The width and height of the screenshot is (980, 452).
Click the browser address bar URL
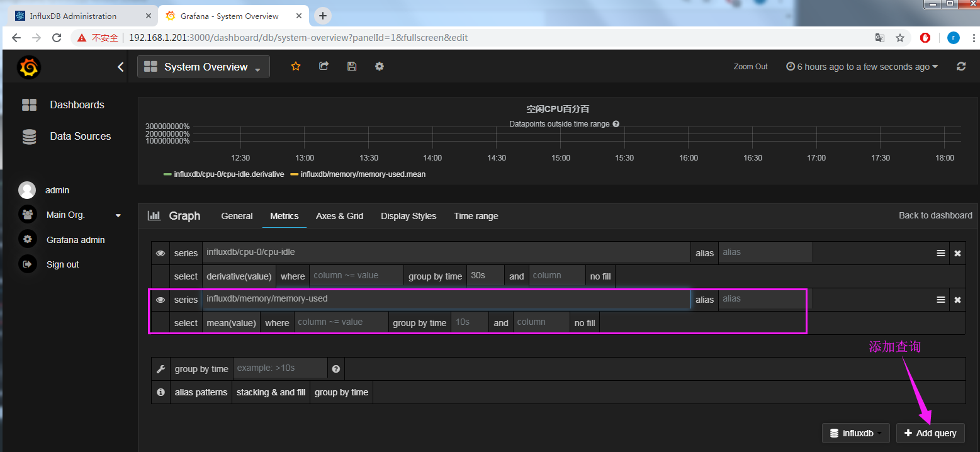pyautogui.click(x=298, y=38)
